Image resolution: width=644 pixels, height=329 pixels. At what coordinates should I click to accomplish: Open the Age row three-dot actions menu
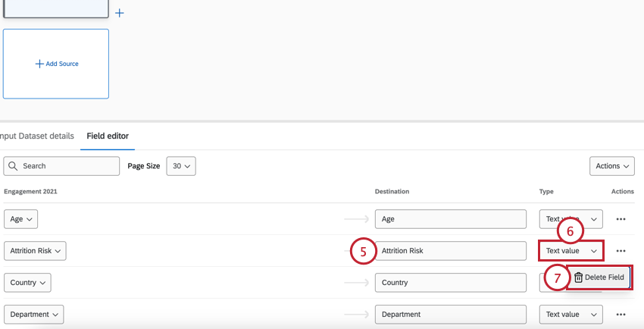[x=621, y=219]
